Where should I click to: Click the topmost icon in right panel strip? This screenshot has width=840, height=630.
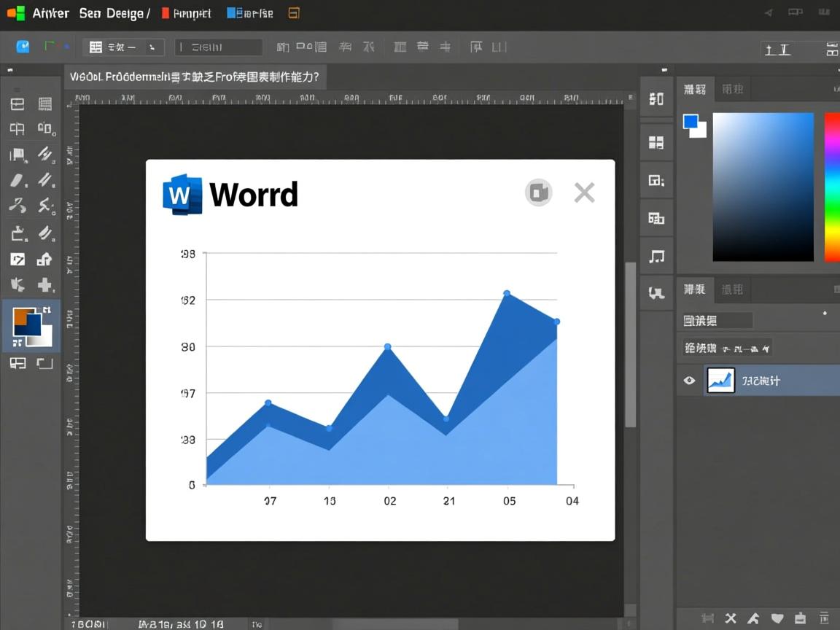click(656, 99)
